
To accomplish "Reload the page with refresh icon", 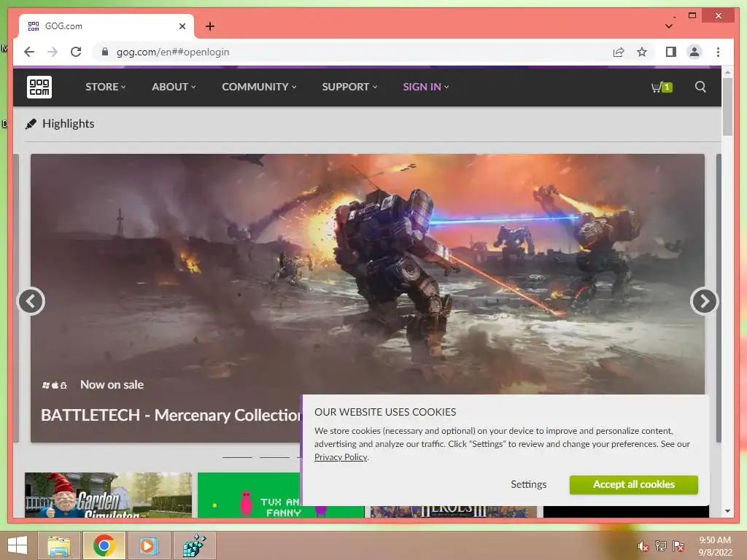I will [x=76, y=52].
